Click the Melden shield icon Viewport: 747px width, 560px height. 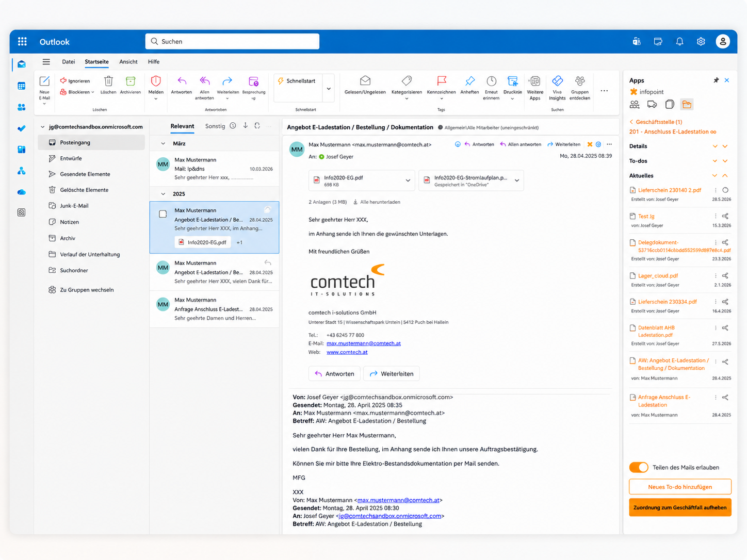pyautogui.click(x=156, y=81)
